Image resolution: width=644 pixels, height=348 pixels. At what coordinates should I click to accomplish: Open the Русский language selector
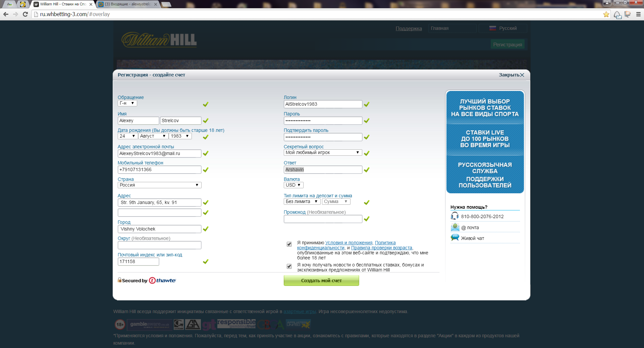503,29
